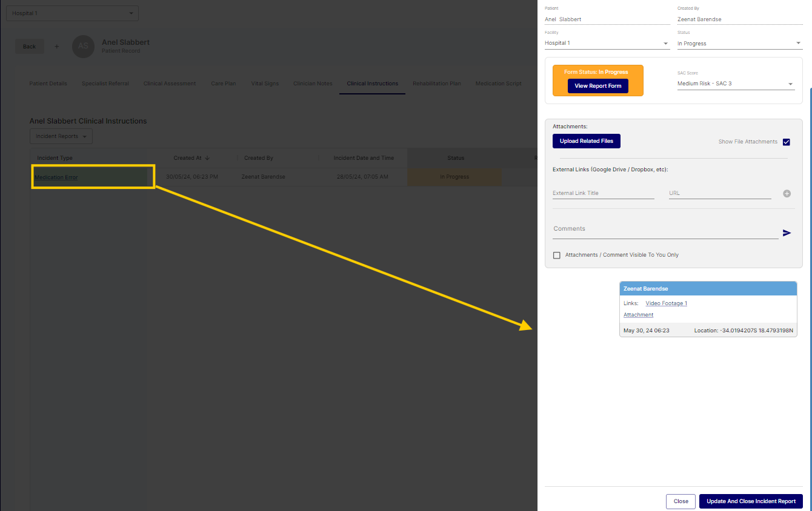Open the Incident Reports dropdown filter
The image size is (812, 511).
[x=61, y=136]
